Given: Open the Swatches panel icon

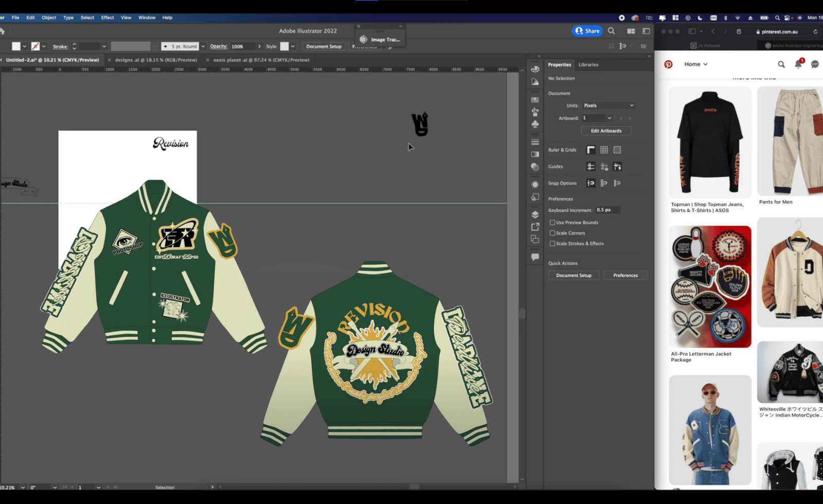Looking at the screenshot, I should pyautogui.click(x=535, y=100).
